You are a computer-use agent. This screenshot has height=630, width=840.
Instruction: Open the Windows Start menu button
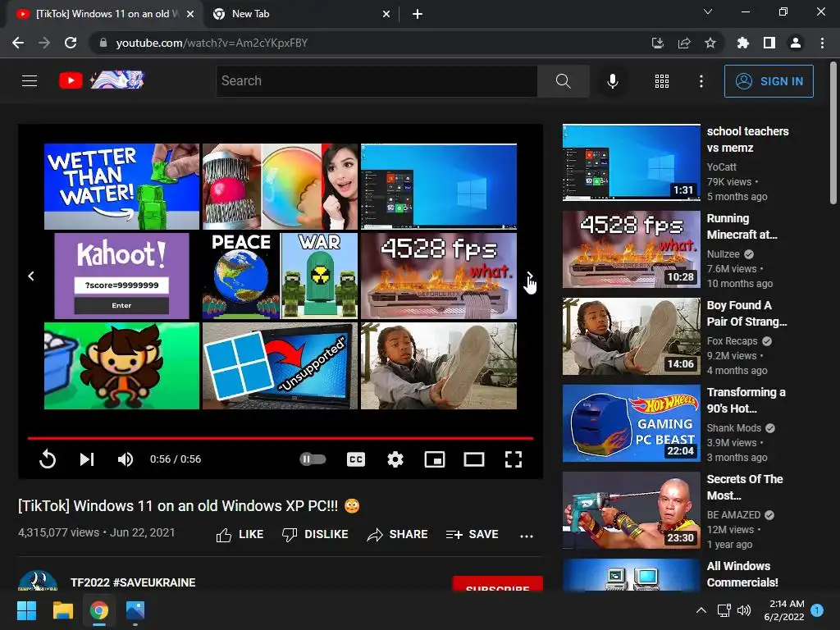pos(26,610)
